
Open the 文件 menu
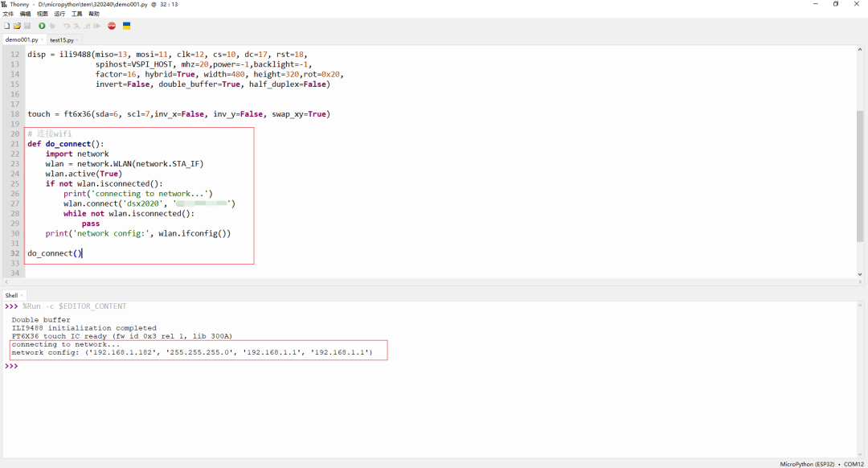tap(8, 14)
